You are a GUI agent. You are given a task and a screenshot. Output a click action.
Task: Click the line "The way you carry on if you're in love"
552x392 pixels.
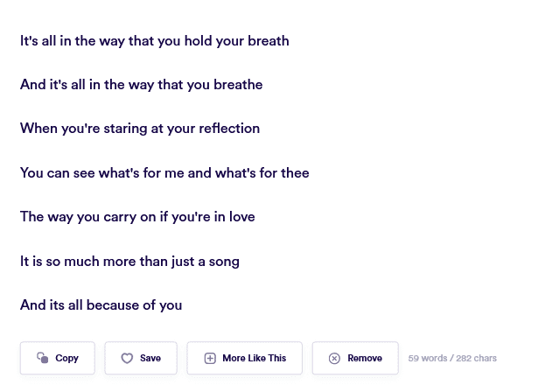[x=137, y=216]
